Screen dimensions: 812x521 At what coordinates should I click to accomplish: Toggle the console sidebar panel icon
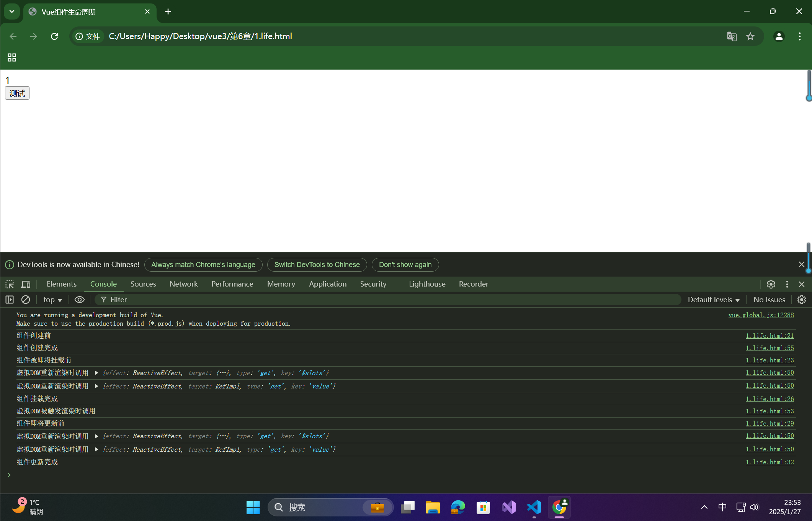click(x=10, y=300)
